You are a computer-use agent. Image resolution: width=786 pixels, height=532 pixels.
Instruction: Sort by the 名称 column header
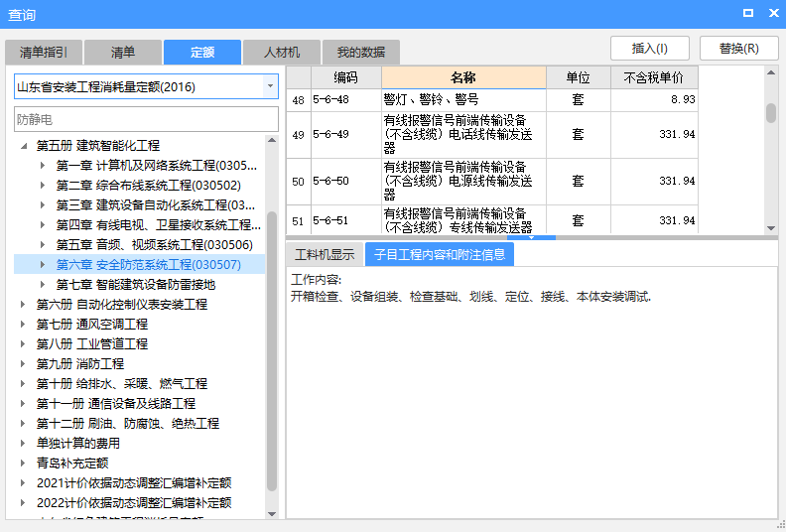point(463,77)
